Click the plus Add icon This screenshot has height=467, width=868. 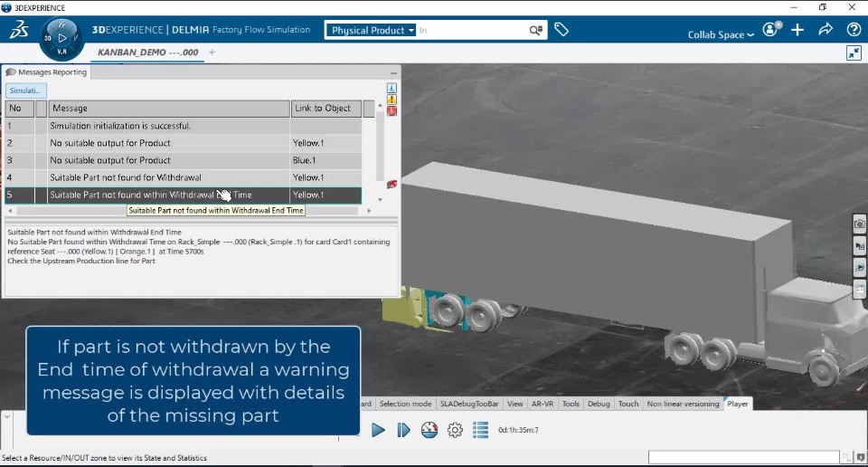pos(797,30)
